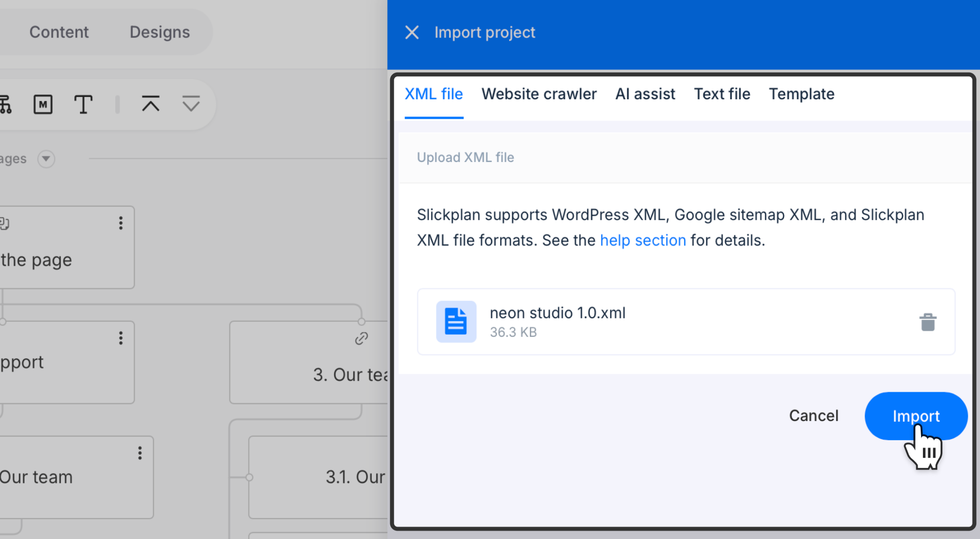Select the 'Our team' page card

click(77, 477)
